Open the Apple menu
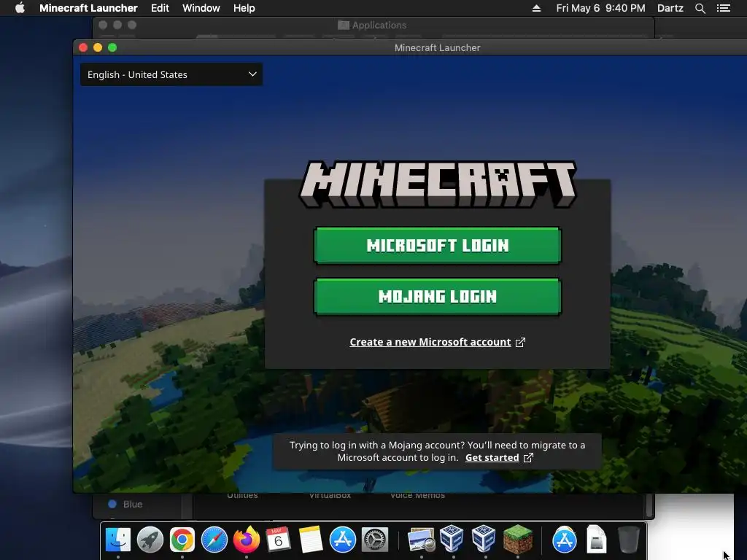This screenshot has width=747, height=560. [x=20, y=8]
